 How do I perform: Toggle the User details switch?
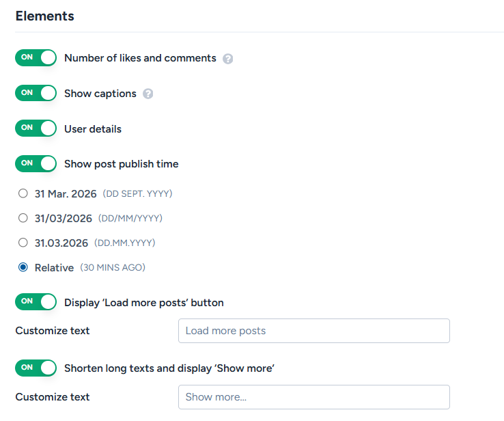click(36, 128)
